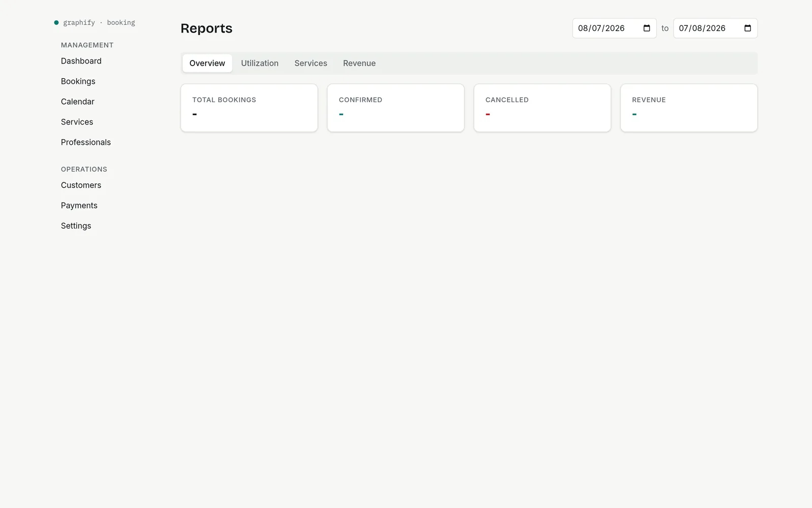Screen dimensions: 812x508
Task: Go to Dashboard in sidebar
Action: 81,61
